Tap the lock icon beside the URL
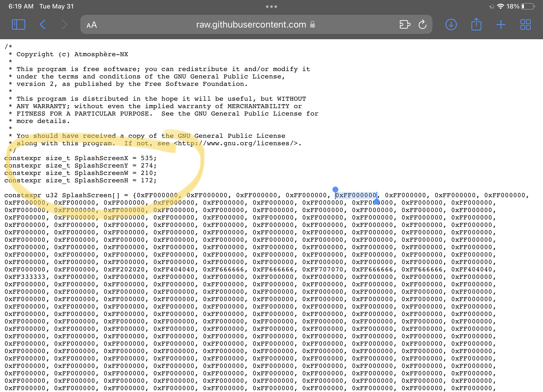The width and height of the screenshot is (543, 392). coord(313,24)
